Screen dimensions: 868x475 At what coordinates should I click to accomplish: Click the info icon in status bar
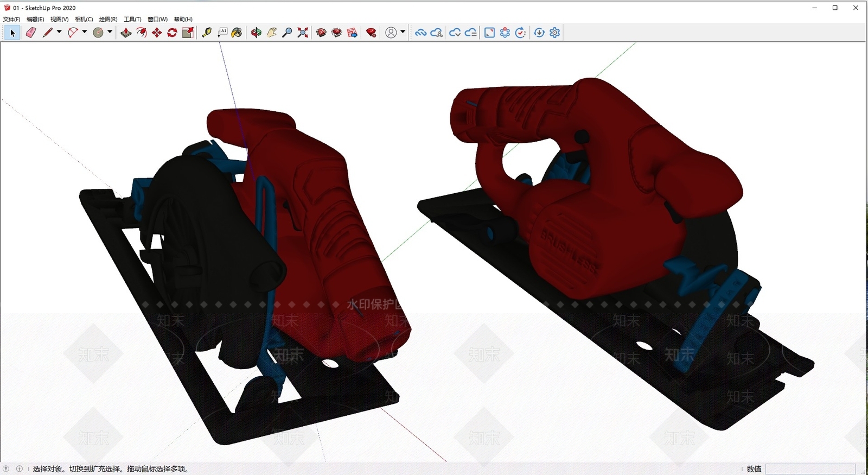(20, 468)
